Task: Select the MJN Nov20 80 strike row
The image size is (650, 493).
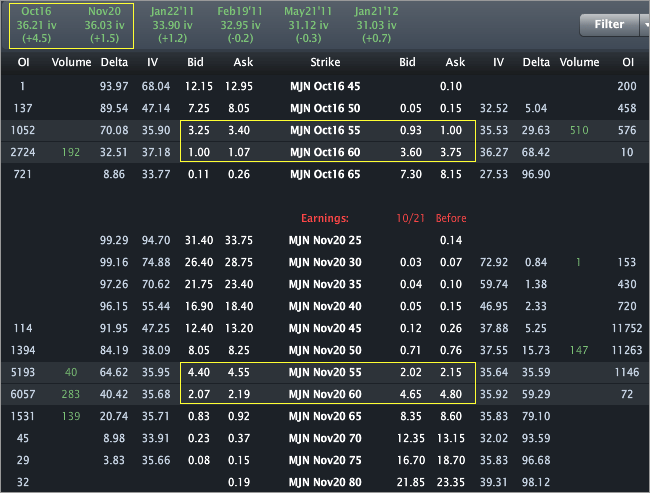Action: pos(325,482)
